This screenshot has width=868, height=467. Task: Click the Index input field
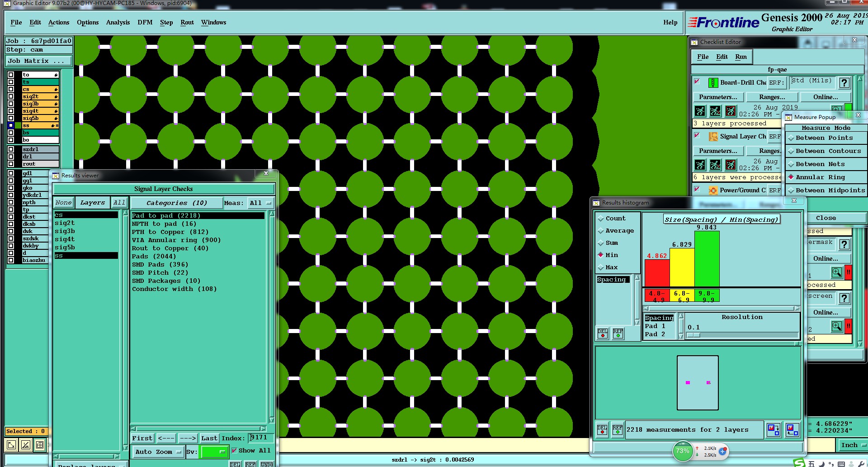tap(261, 438)
